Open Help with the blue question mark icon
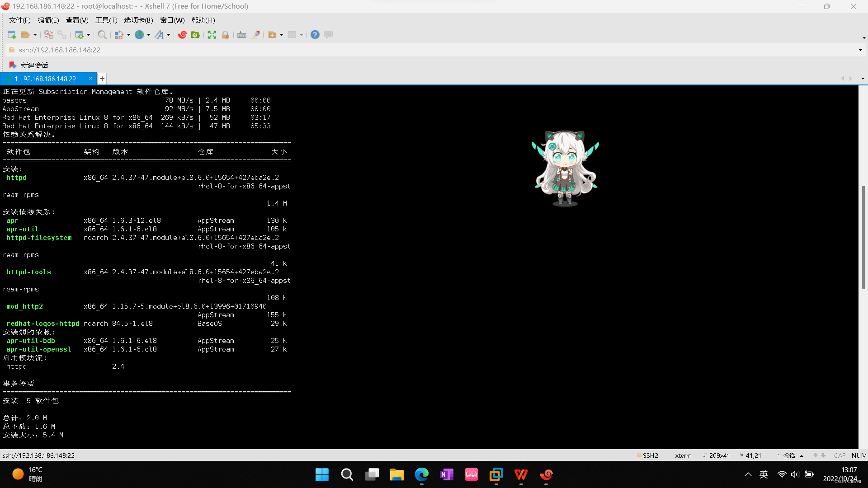This screenshot has height=488, width=868. tap(315, 35)
